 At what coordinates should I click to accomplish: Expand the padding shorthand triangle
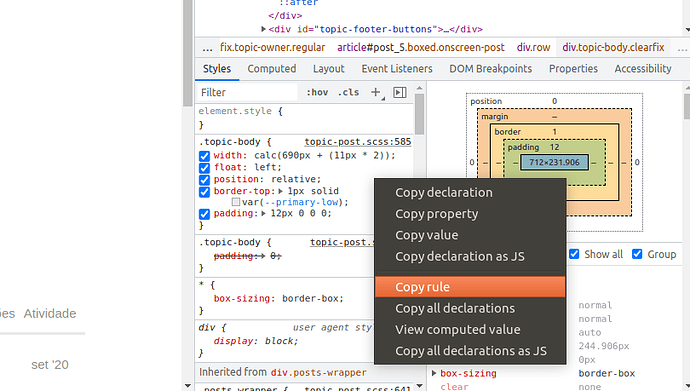pyautogui.click(x=263, y=213)
